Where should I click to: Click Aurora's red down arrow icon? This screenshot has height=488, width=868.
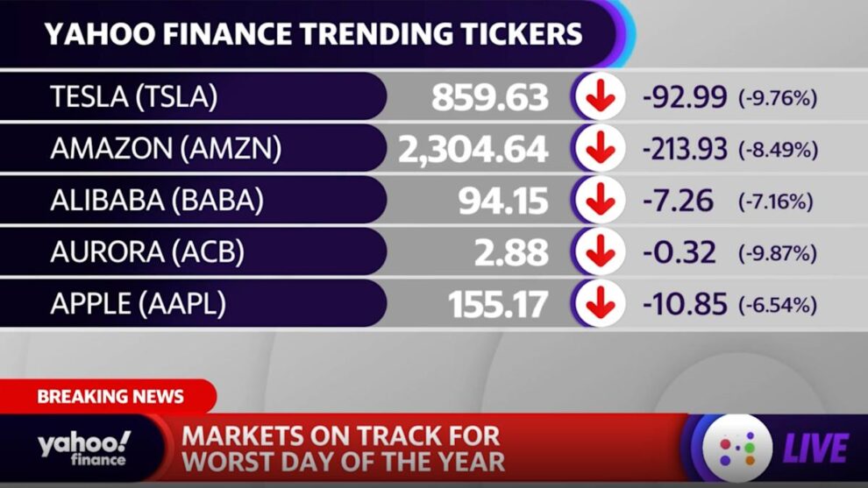pos(600,252)
